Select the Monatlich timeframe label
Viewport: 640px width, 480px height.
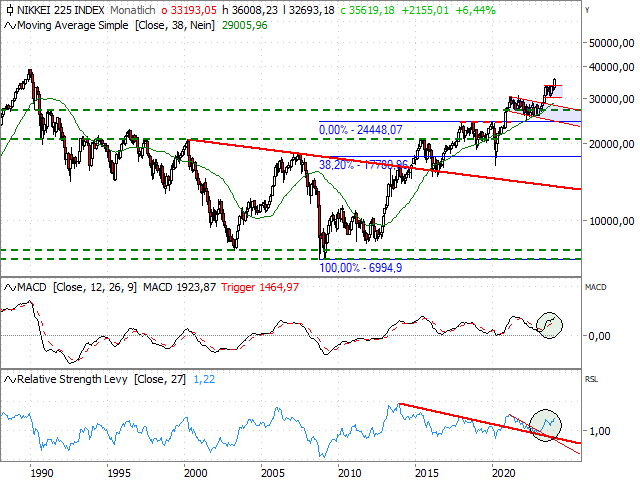[133, 10]
